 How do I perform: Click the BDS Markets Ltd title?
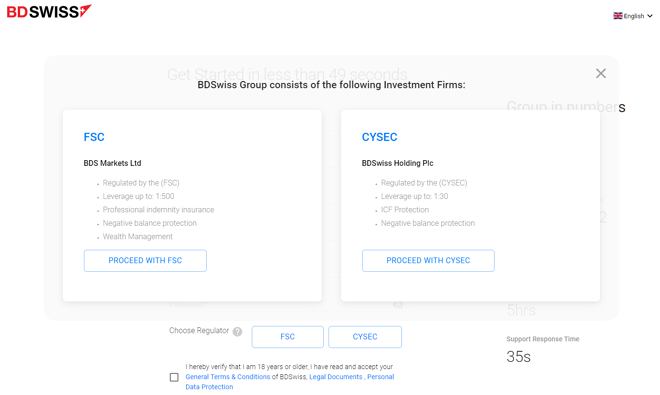[112, 163]
